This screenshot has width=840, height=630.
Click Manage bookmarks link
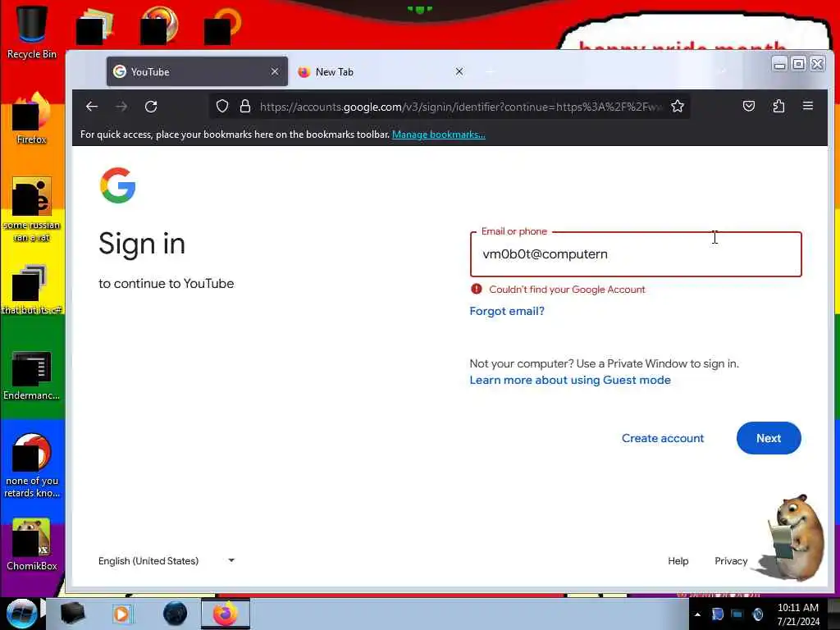click(x=439, y=135)
